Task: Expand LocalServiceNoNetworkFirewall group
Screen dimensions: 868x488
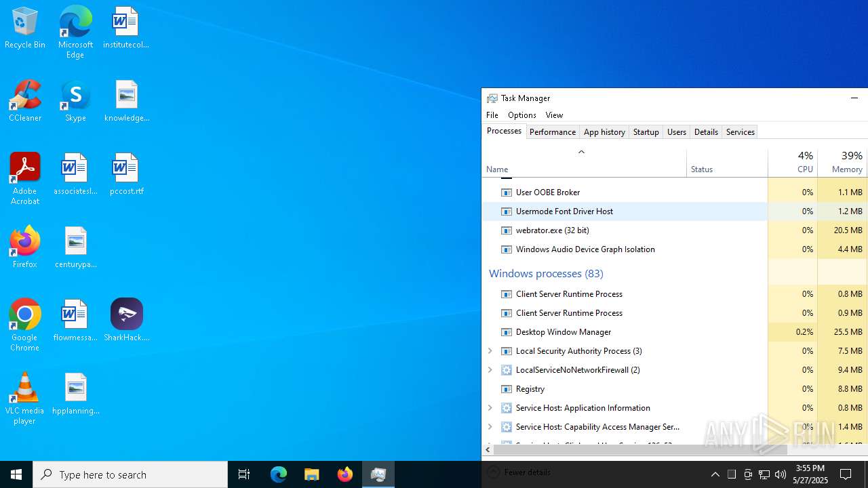Action: [x=490, y=370]
